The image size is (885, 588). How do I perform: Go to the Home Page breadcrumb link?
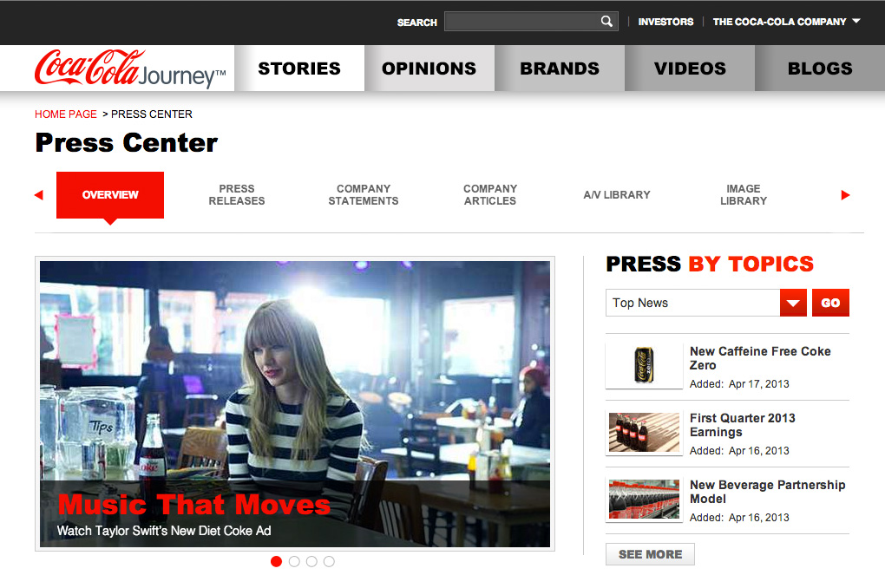[66, 114]
